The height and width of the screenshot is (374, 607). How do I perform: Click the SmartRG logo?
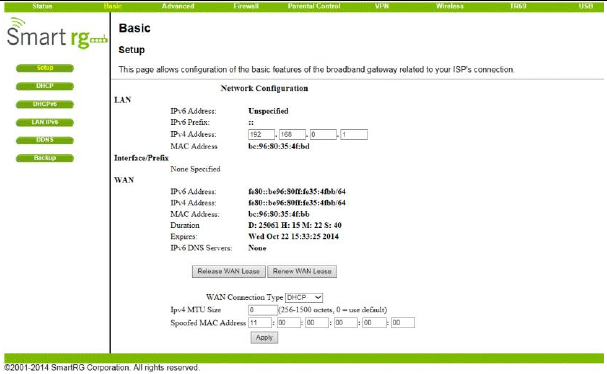click(57, 34)
